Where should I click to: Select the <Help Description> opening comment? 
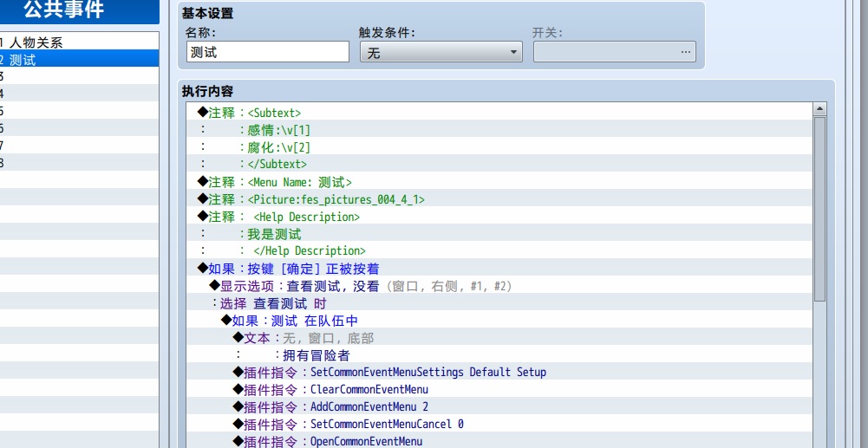499,217
